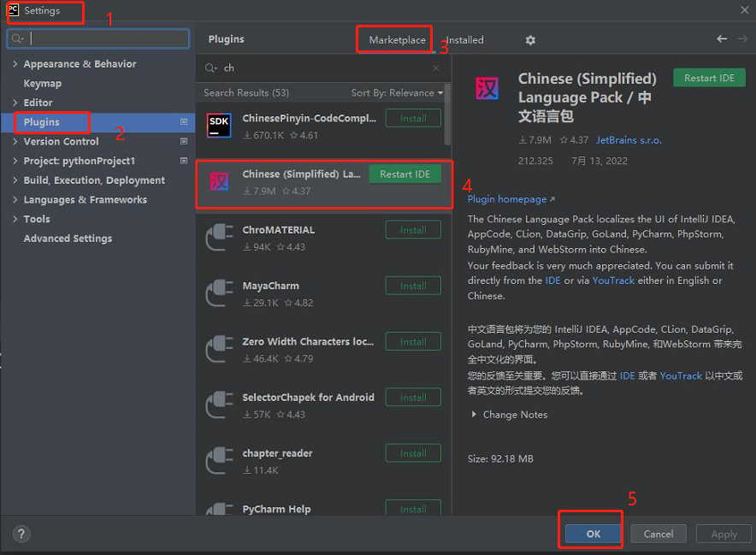Select MayaCharm plugin title
Viewport: 756px width, 555px height.
pos(270,286)
